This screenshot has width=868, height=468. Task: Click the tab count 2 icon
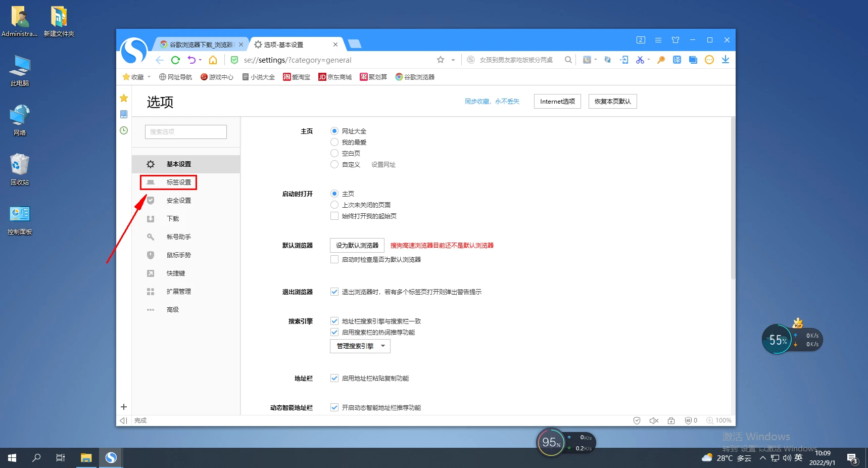pos(641,40)
